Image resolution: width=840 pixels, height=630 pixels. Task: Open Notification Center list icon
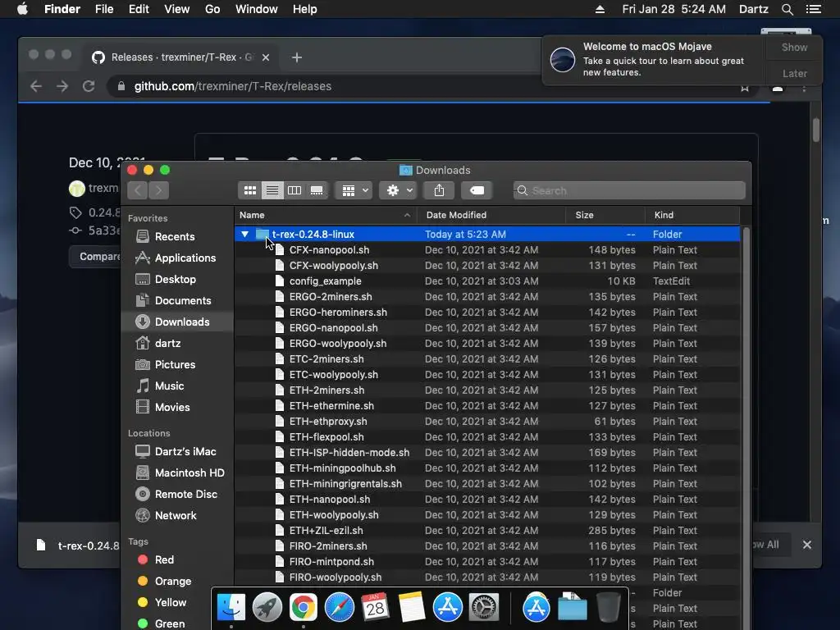(x=813, y=9)
